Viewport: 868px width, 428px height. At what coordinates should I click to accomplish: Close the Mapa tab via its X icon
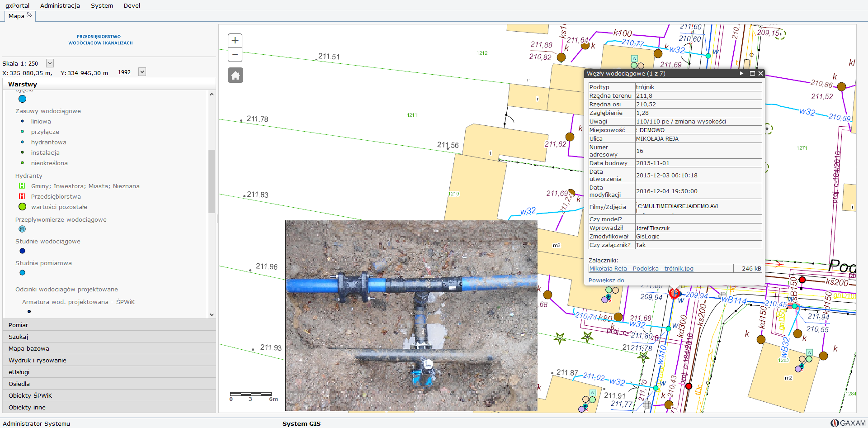29,14
